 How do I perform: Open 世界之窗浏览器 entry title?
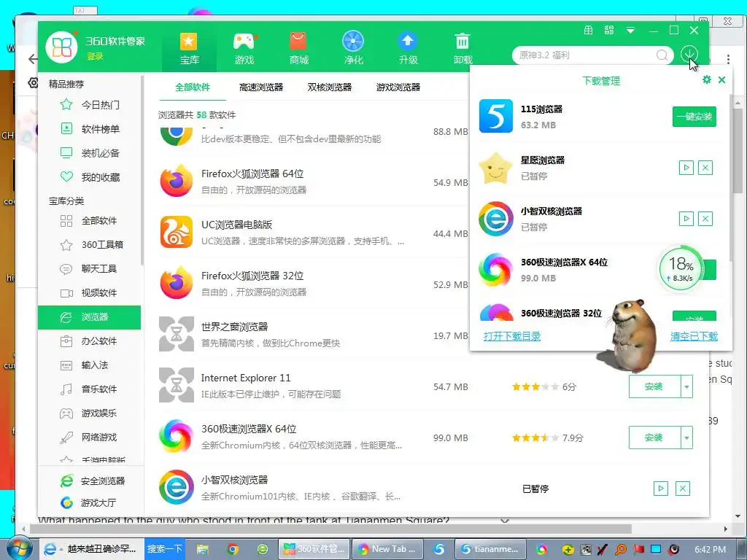[234, 327]
